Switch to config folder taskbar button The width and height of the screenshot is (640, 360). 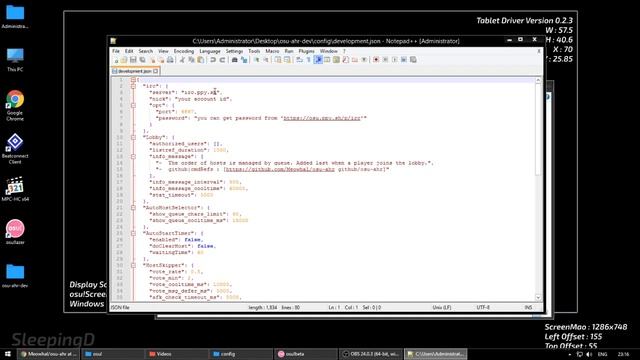[241, 354]
